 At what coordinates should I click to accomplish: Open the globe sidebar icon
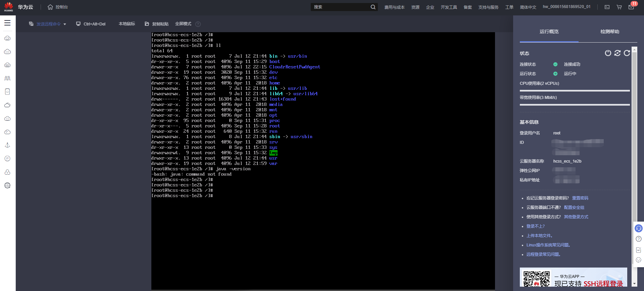coord(7,185)
